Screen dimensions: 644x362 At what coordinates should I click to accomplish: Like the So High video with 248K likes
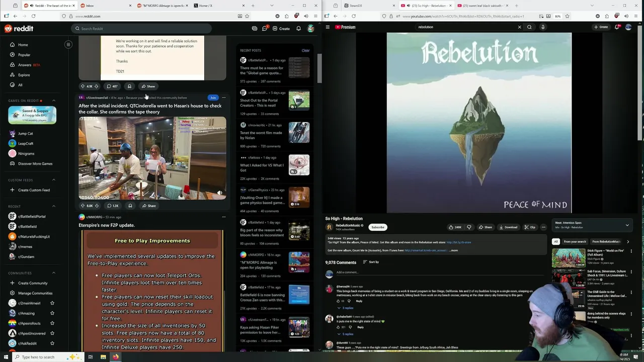tap(455, 227)
